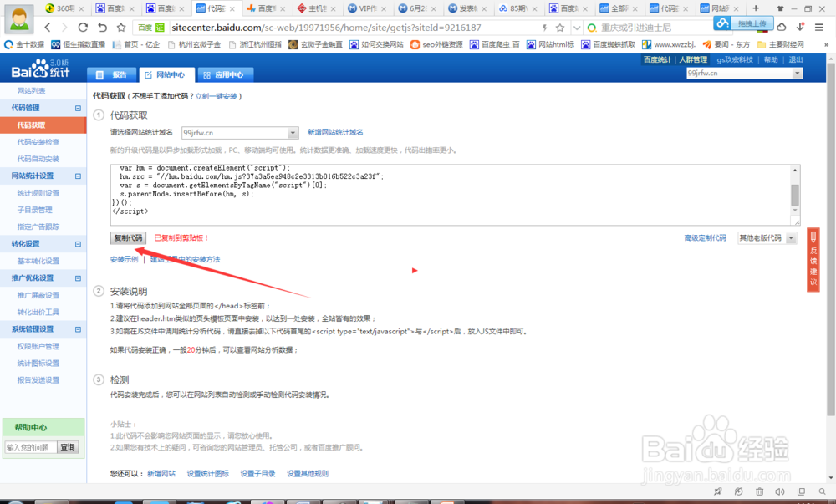Open the red feedback 反馈建议 side button
The width and height of the screenshot is (836, 504).
[813, 260]
